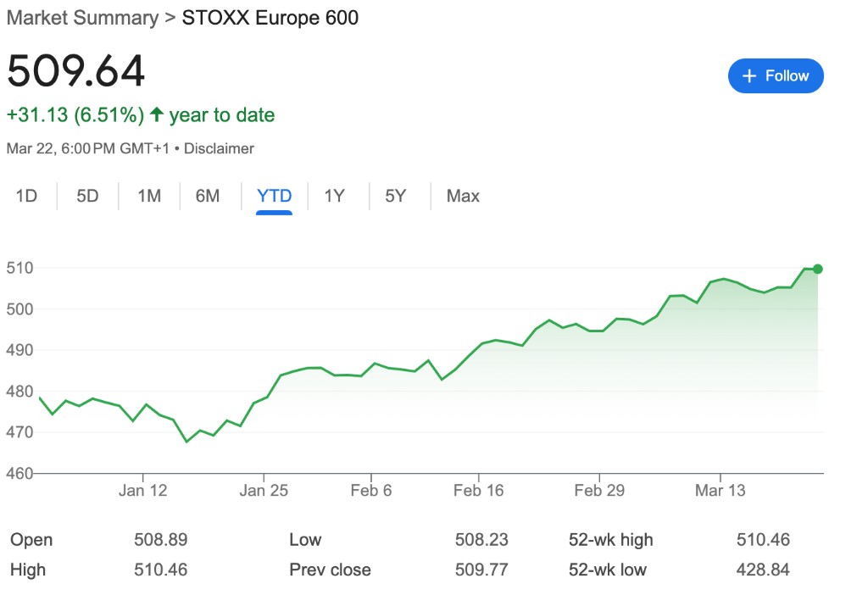The width and height of the screenshot is (868, 595).
Task: Switch to the 1D time range
Action: [27, 196]
